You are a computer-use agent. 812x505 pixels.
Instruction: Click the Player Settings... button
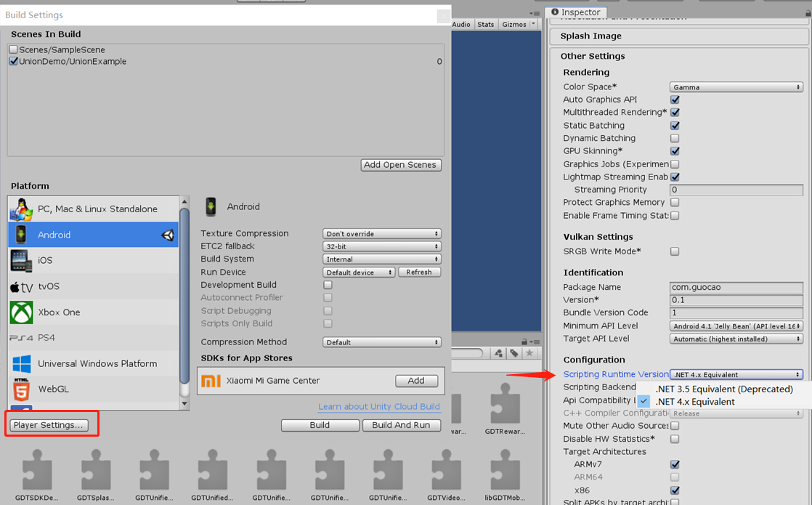(x=49, y=425)
